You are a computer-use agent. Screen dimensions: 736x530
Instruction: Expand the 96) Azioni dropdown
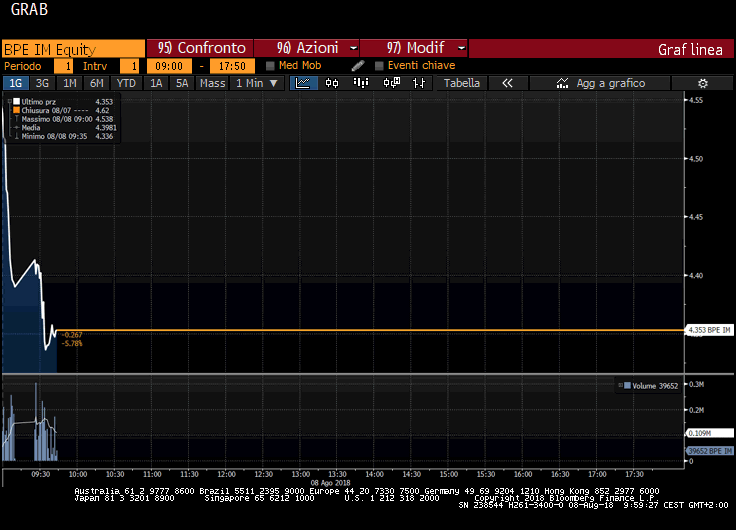(306, 48)
